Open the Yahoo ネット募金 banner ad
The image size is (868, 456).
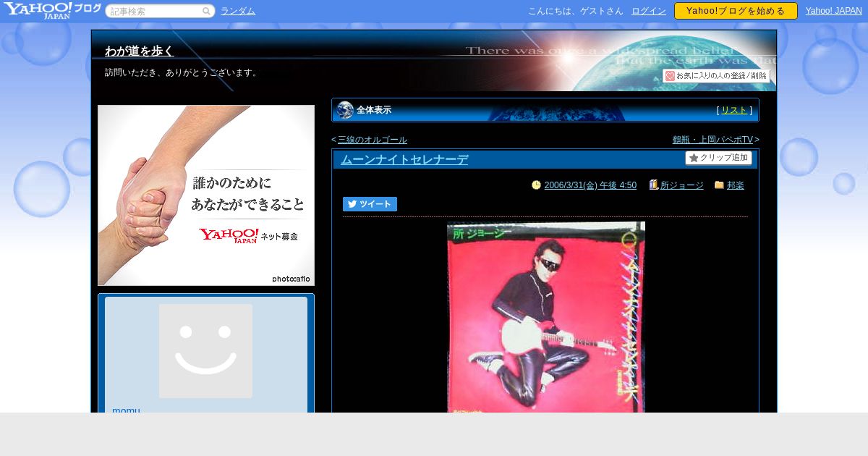206,195
